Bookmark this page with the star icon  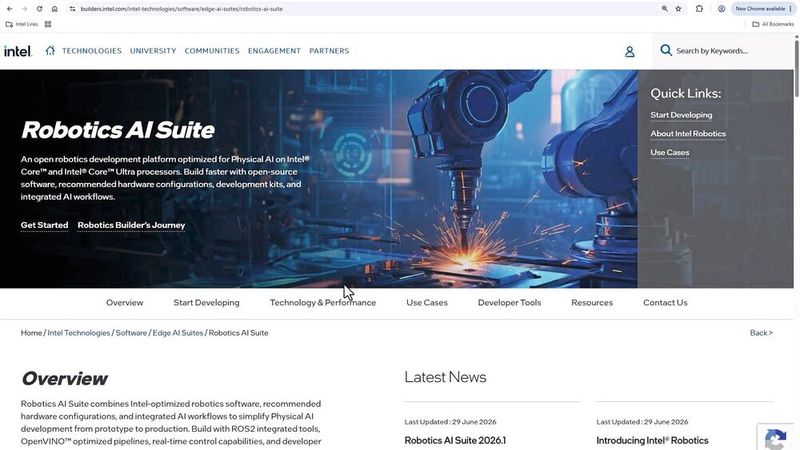point(678,9)
